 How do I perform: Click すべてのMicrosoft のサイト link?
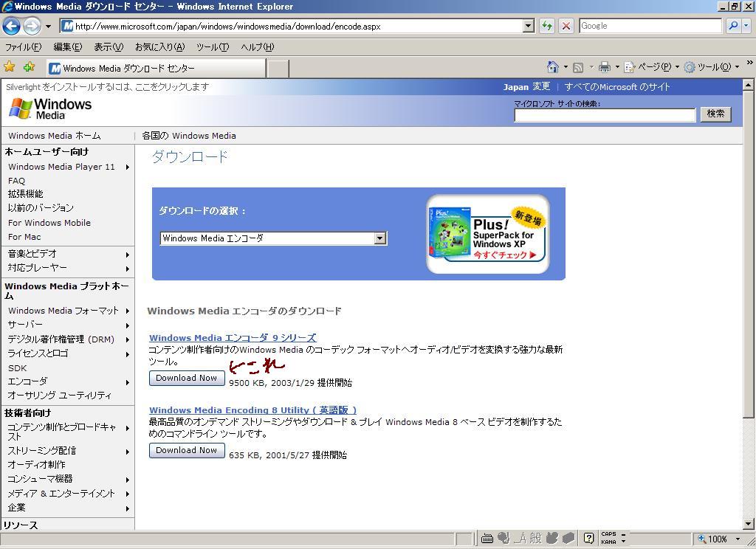616,87
